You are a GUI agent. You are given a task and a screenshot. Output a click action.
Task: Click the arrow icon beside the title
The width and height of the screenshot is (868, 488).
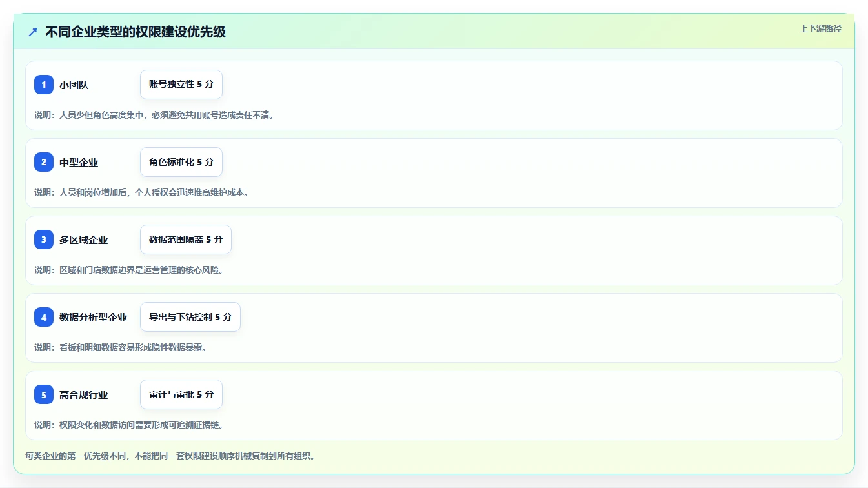[33, 32]
